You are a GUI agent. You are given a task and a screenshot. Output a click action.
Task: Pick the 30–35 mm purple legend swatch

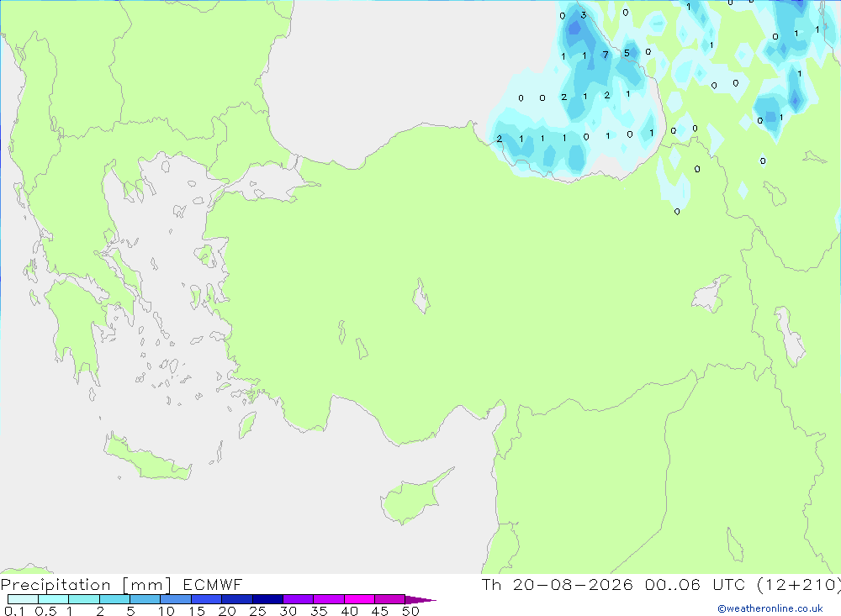(x=299, y=599)
